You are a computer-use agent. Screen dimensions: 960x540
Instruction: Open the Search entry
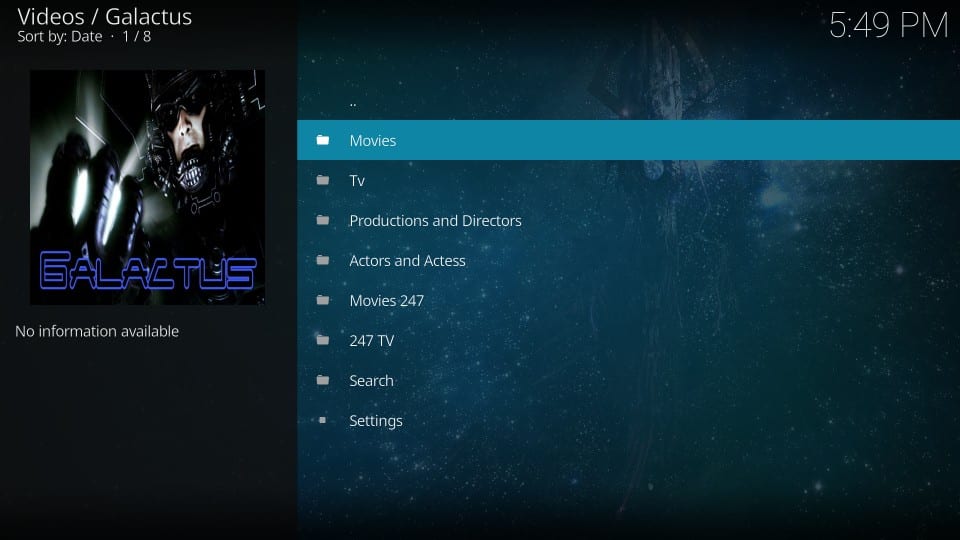tap(628, 380)
